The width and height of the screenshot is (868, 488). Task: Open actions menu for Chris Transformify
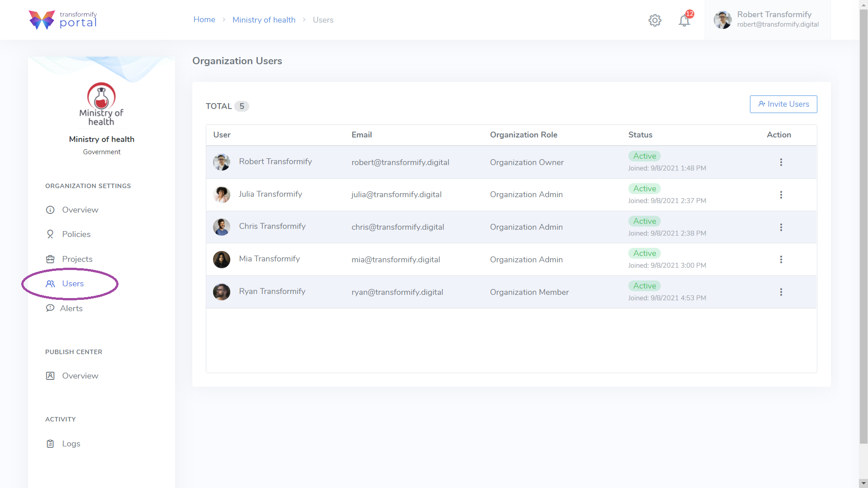(x=781, y=227)
